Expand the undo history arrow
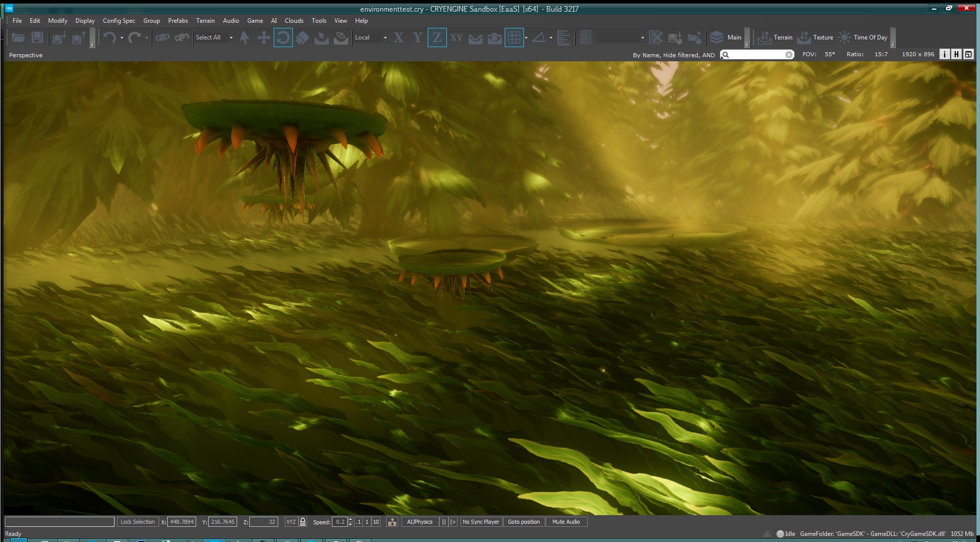This screenshot has height=542, width=980. pos(122,38)
